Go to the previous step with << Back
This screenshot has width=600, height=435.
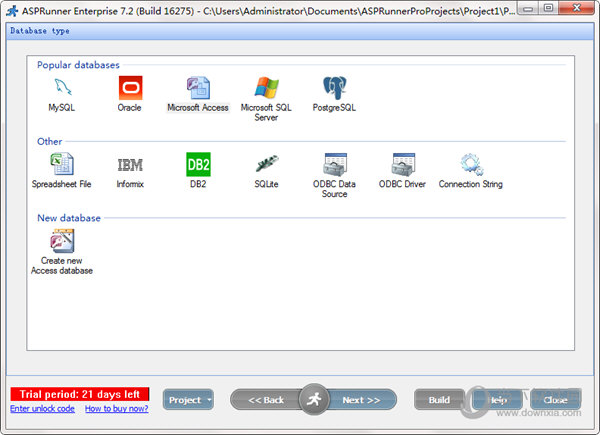click(x=266, y=400)
